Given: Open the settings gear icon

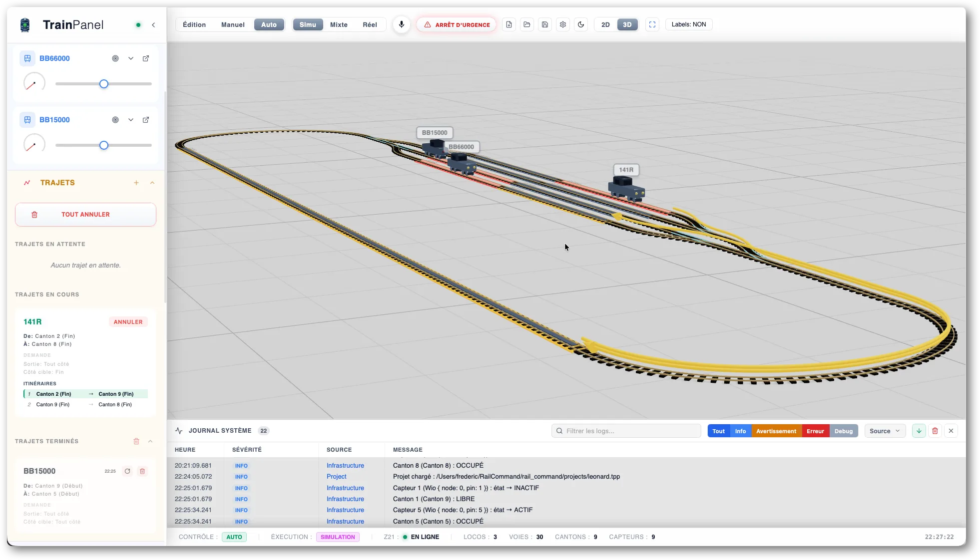Looking at the screenshot, I should point(563,24).
